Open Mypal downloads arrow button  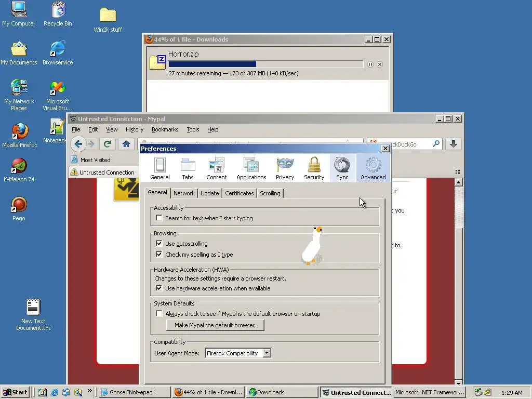[x=453, y=144]
